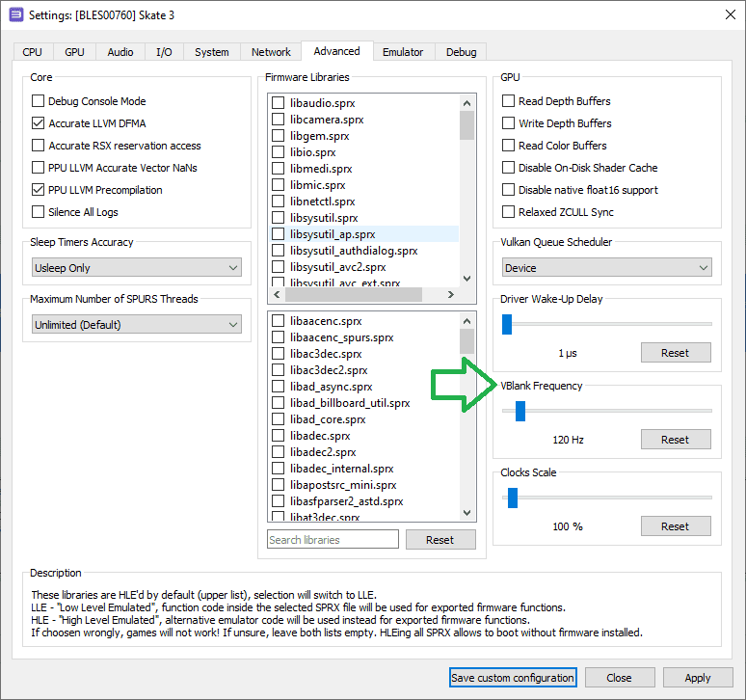The width and height of the screenshot is (746, 700).
Task: Tick Disable native float16 support
Action: [x=509, y=189]
